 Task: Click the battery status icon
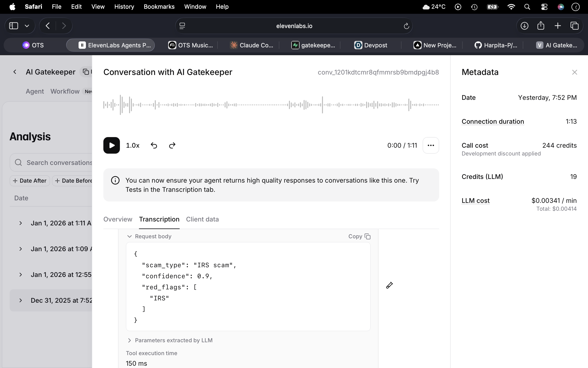(492, 7)
